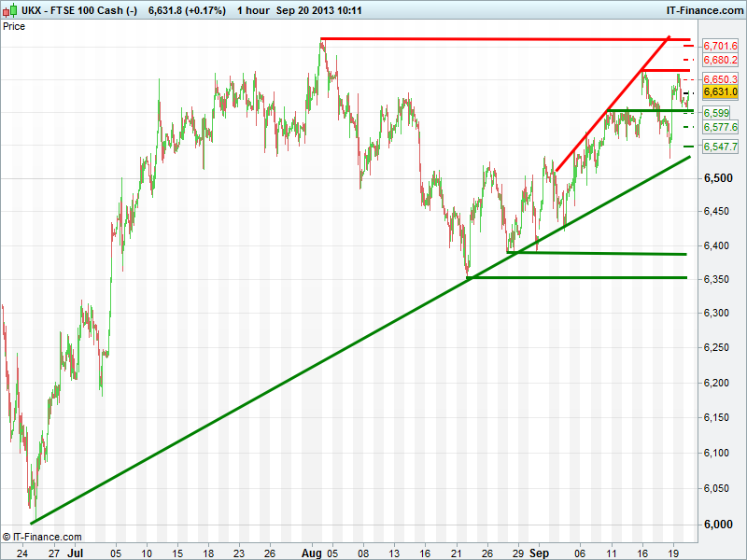
Task: Click the 19 date label on time axis
Action: (673, 553)
